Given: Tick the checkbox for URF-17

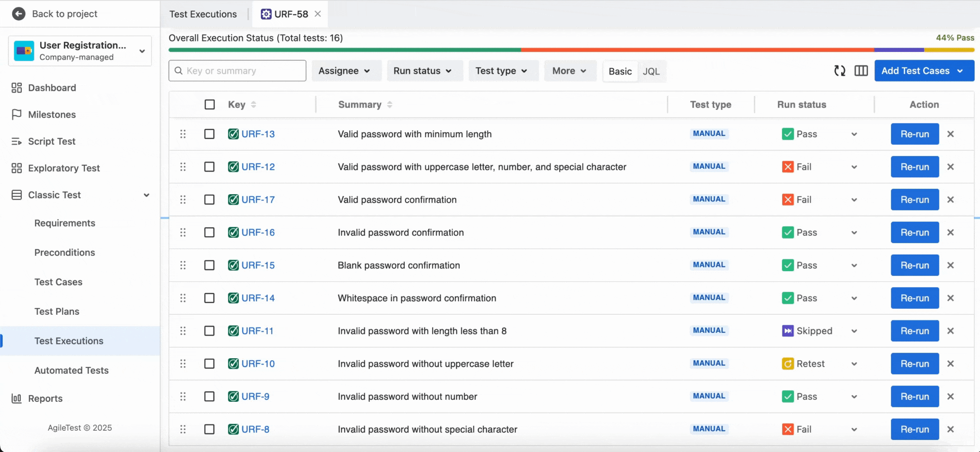Looking at the screenshot, I should pyautogui.click(x=209, y=200).
